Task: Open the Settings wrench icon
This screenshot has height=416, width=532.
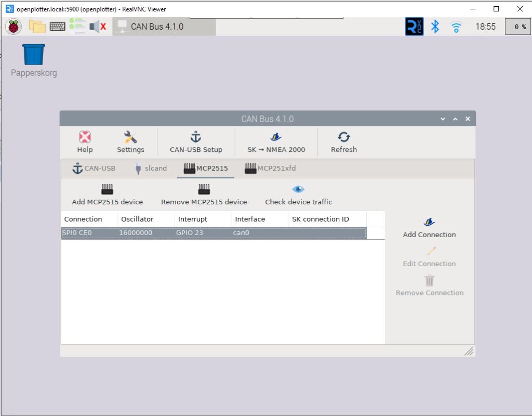Action: pos(130,142)
